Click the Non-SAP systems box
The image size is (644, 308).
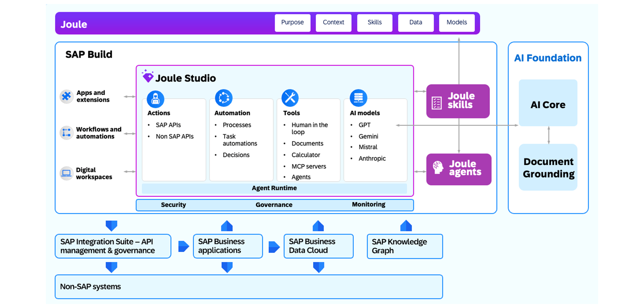click(x=249, y=287)
